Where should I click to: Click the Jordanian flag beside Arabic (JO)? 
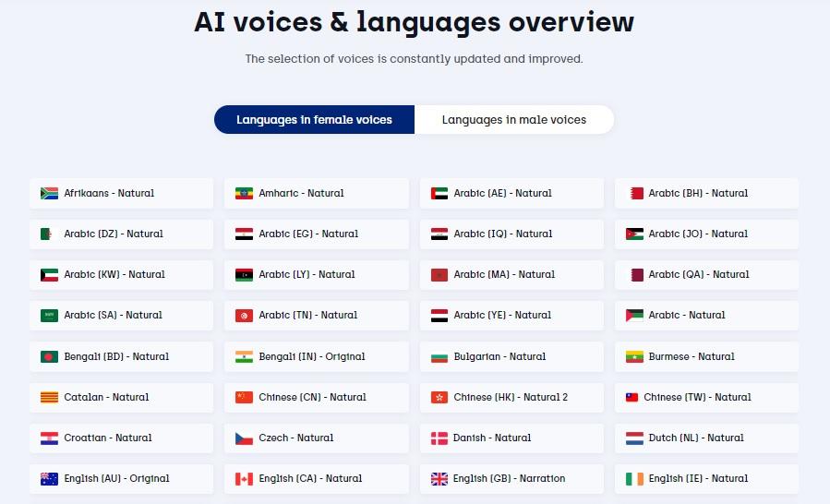pyautogui.click(x=634, y=234)
